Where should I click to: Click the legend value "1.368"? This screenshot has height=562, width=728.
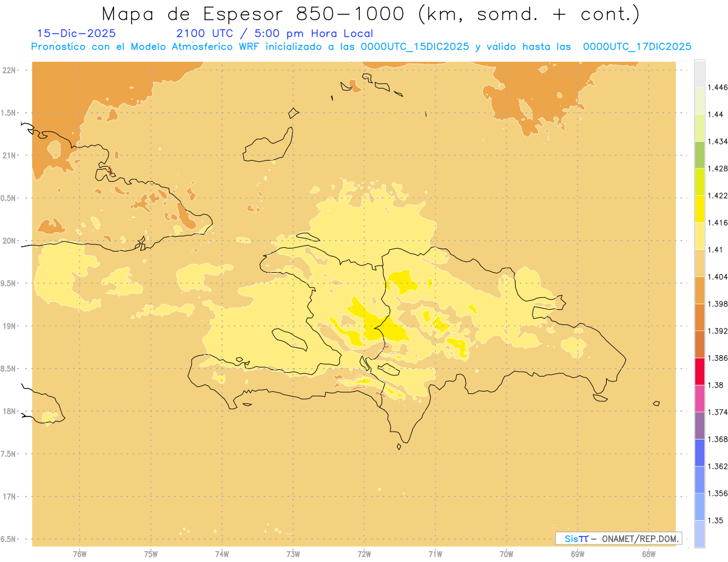click(x=718, y=439)
